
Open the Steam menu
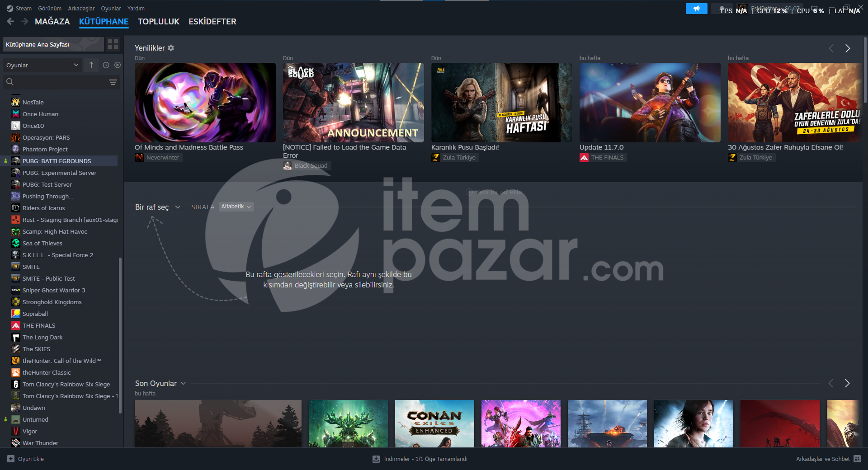tap(24, 9)
